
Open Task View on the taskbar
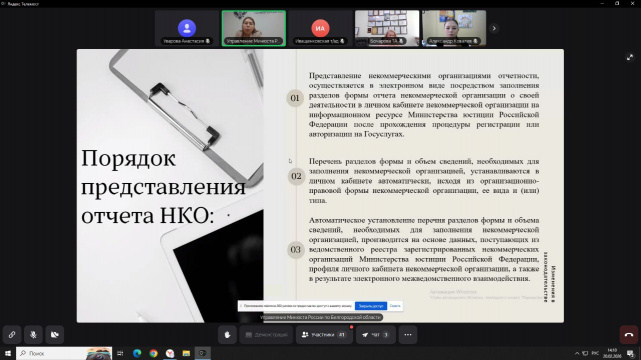[x=120, y=353]
